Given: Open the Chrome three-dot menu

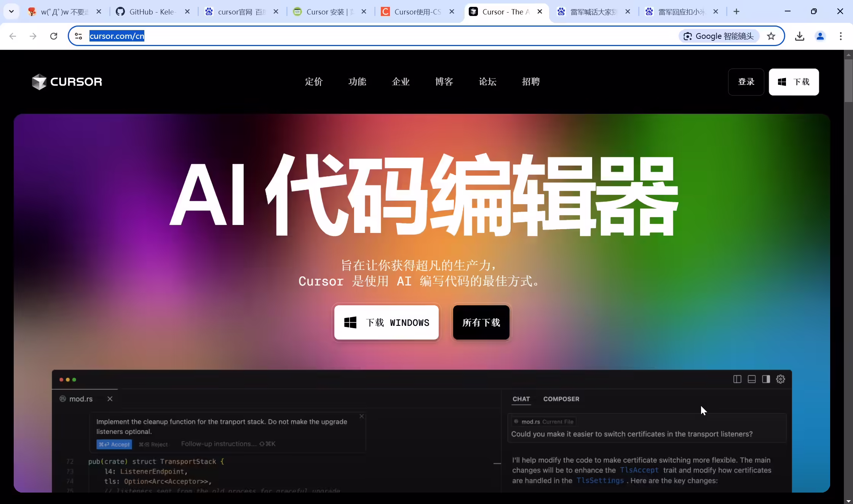Looking at the screenshot, I should point(841,36).
